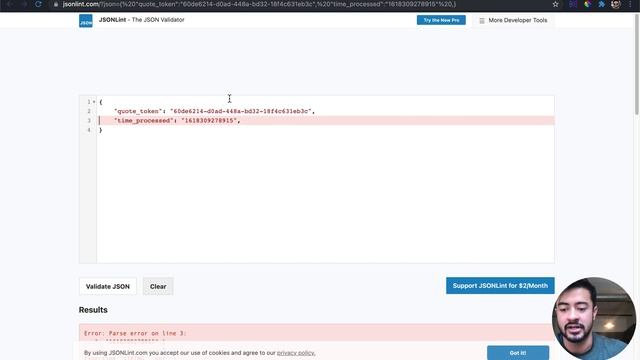Viewport: 640px width, 360px height.
Task: Collapse the JSON object fold arrow on line 1
Action: pos(94,102)
